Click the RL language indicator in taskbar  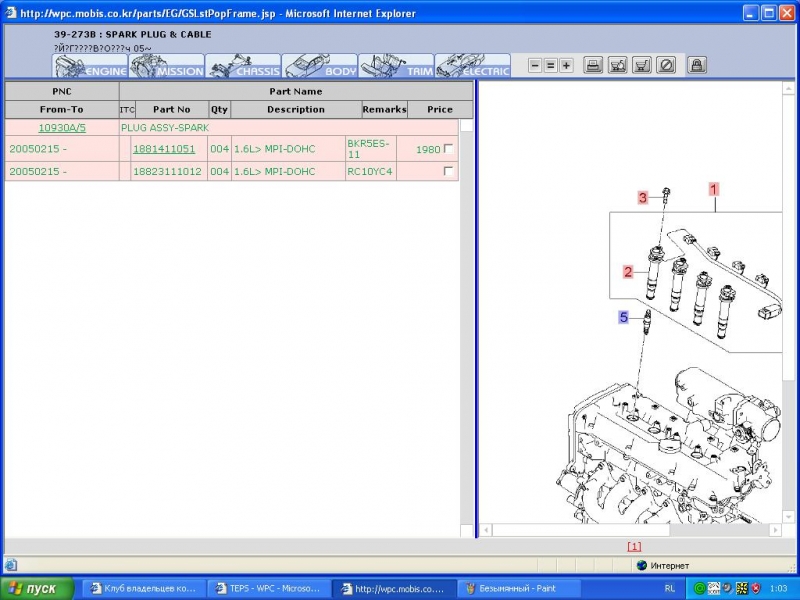pos(670,588)
